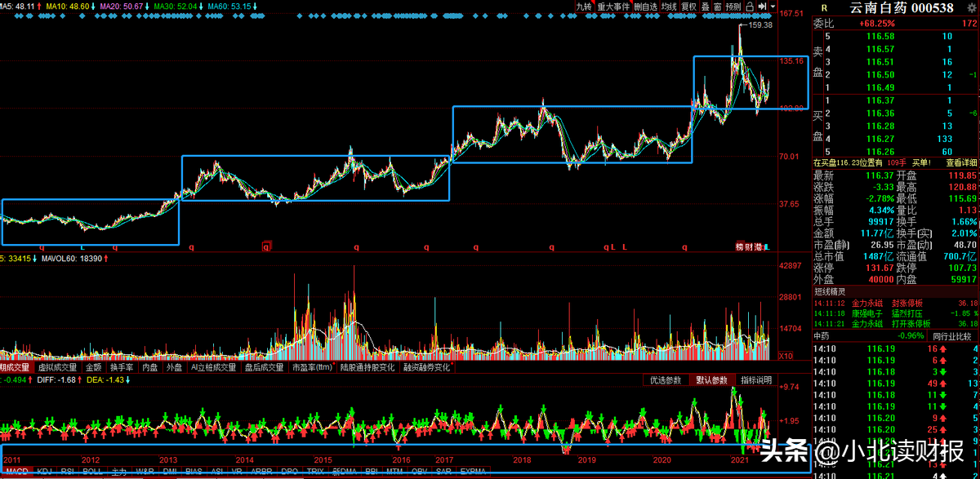Switch to the RSI indicator tab
980x479 pixels.
pos(68,472)
